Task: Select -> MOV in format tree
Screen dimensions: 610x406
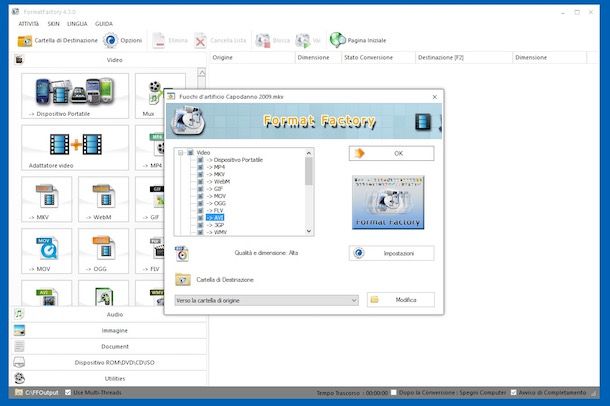Action: click(x=216, y=196)
